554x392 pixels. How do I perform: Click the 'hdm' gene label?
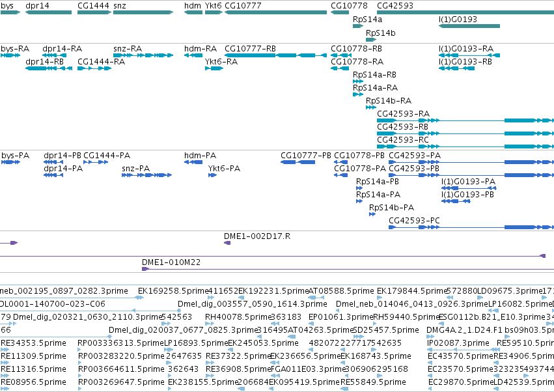193,6
